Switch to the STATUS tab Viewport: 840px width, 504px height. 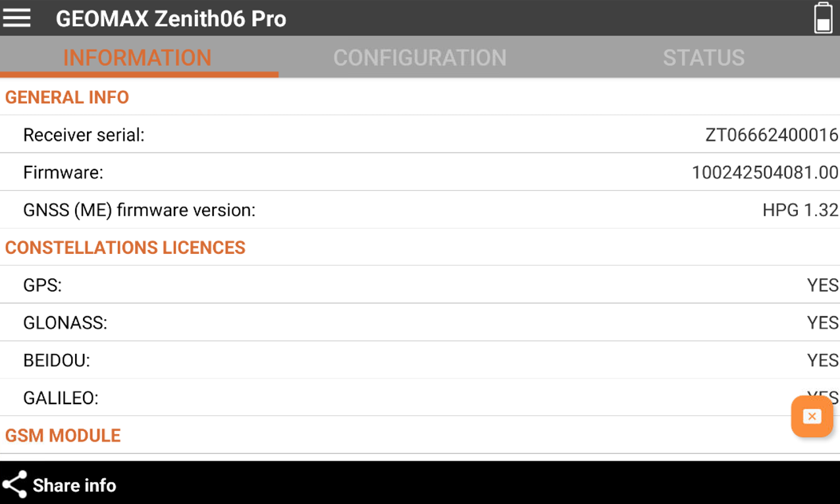703,58
